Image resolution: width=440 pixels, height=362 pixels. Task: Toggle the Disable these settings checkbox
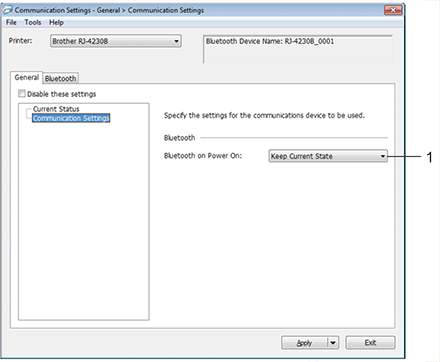22,94
